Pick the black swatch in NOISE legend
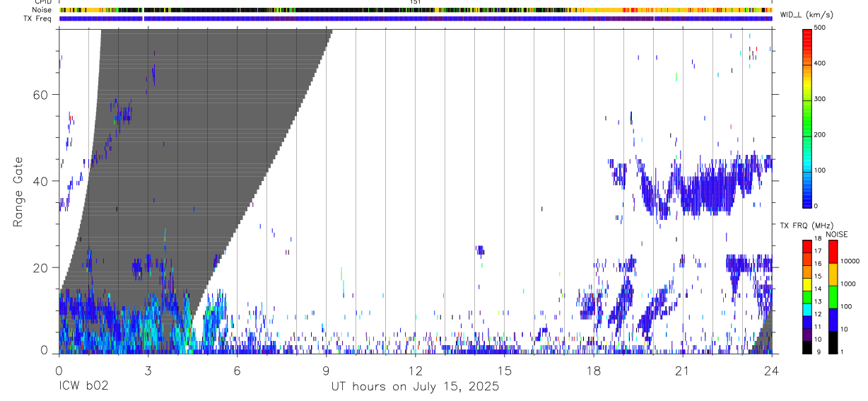Viewport: 868px width, 401px height. 833,342
